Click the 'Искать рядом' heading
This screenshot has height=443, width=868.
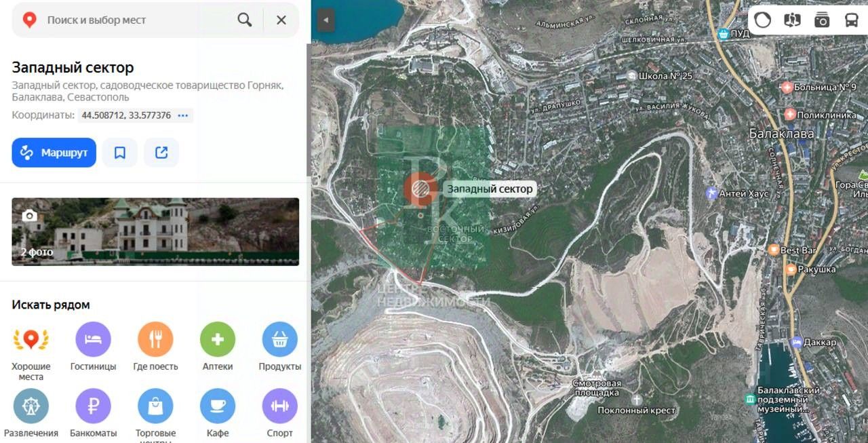point(51,305)
